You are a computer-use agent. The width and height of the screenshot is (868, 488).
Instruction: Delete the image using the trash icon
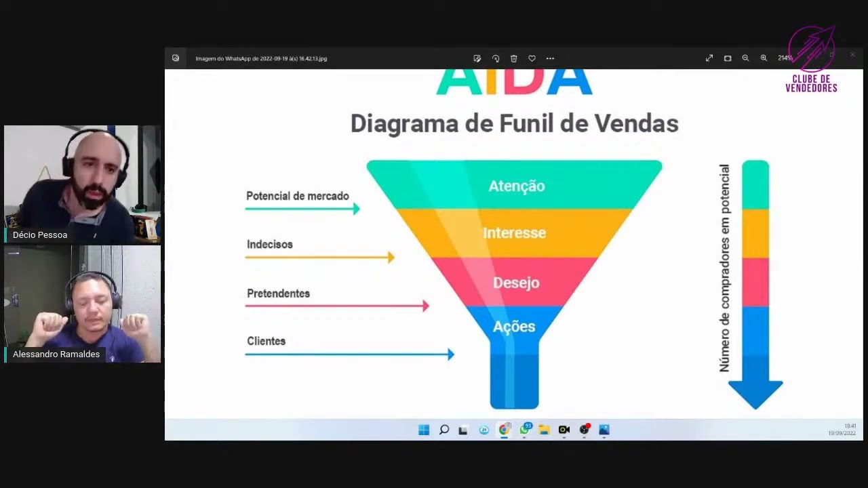[514, 58]
